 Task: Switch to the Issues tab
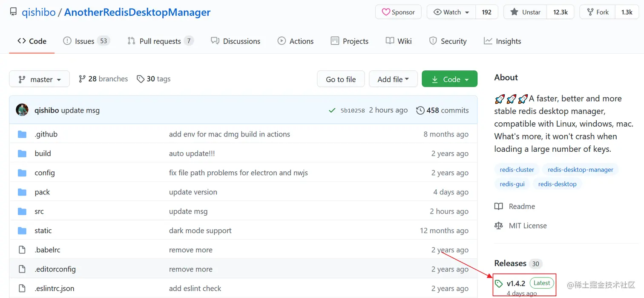click(86, 41)
